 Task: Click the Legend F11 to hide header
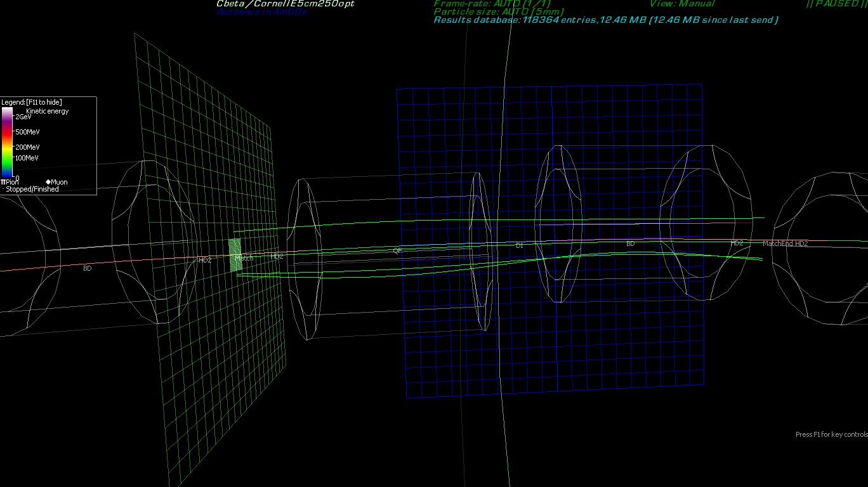[32, 102]
